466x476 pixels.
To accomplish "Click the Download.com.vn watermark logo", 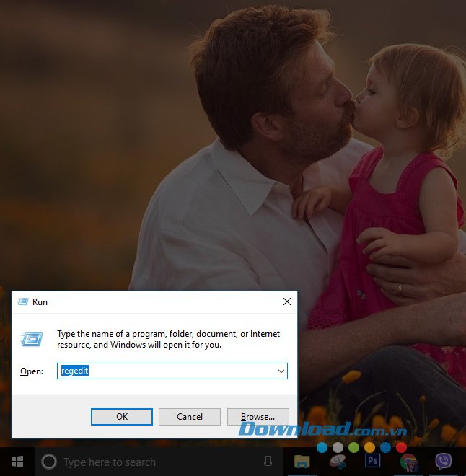I will tap(322, 430).
